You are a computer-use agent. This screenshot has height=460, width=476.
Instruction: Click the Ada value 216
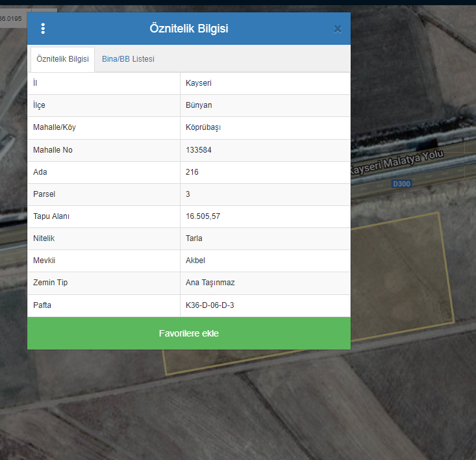tap(192, 172)
